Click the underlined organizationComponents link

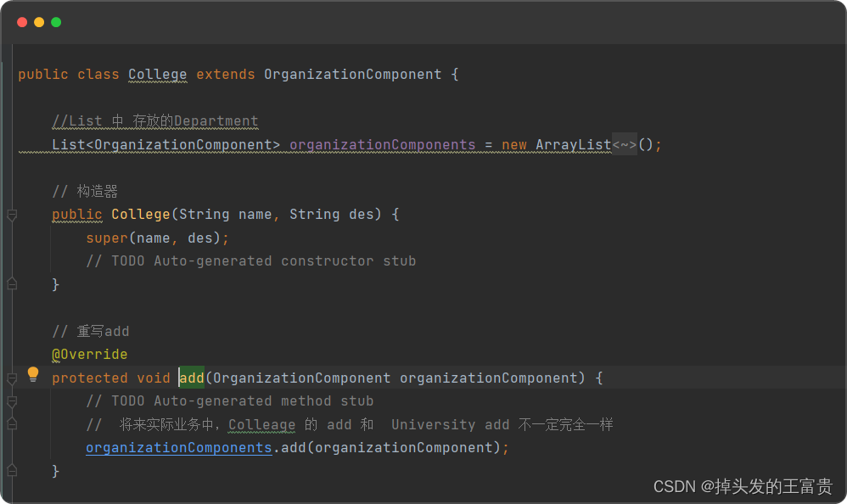point(179,448)
